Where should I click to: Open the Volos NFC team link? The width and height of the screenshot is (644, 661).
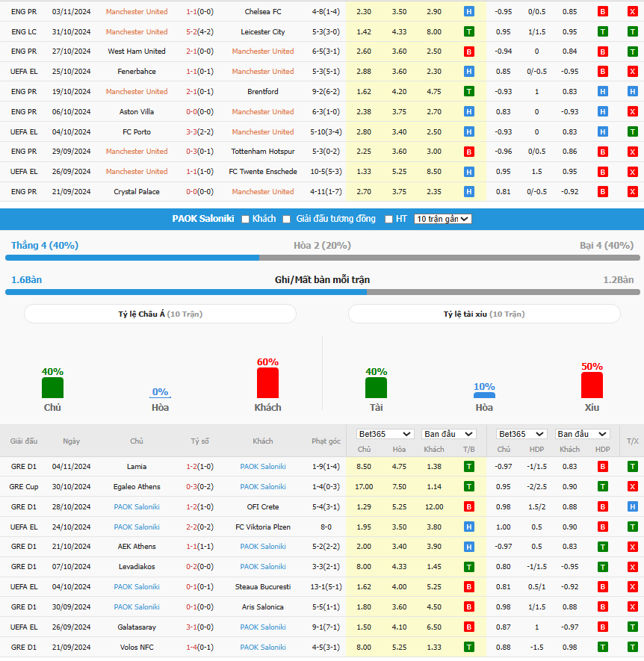click(x=137, y=648)
